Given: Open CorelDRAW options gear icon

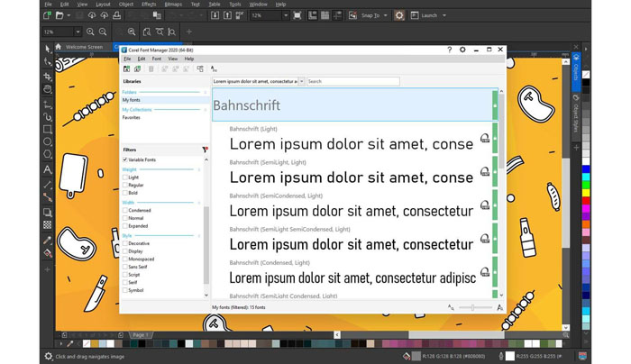Looking at the screenshot, I should click(x=399, y=15).
